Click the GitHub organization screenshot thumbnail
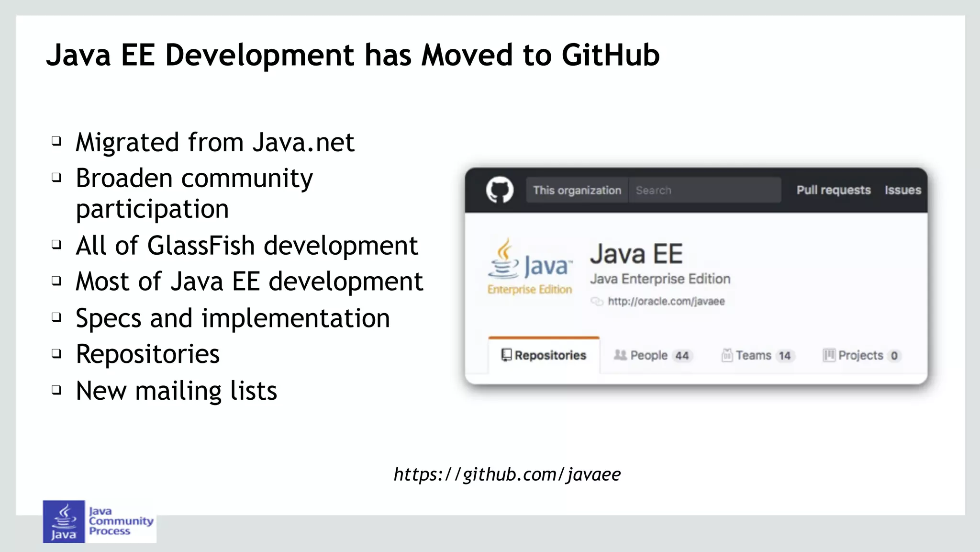The image size is (980, 552). point(696,276)
